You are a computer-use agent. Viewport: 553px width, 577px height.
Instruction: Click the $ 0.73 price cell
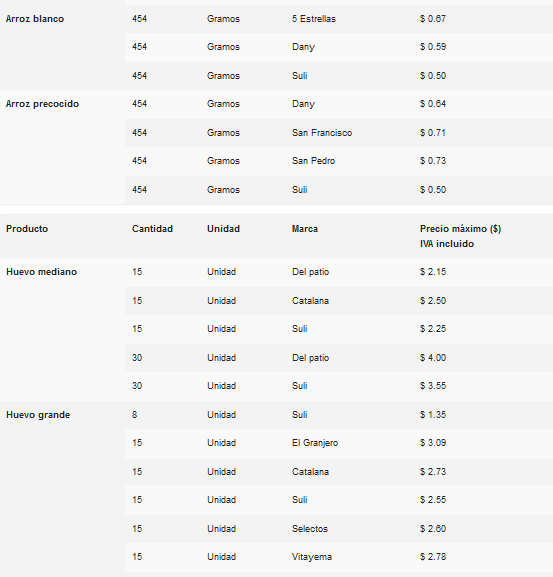click(x=433, y=161)
